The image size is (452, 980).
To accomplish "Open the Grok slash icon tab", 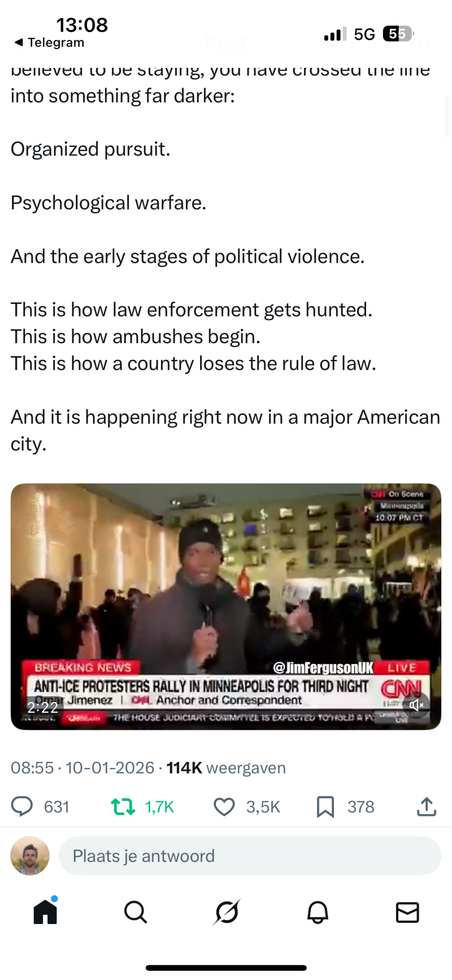I will pos(227,912).
